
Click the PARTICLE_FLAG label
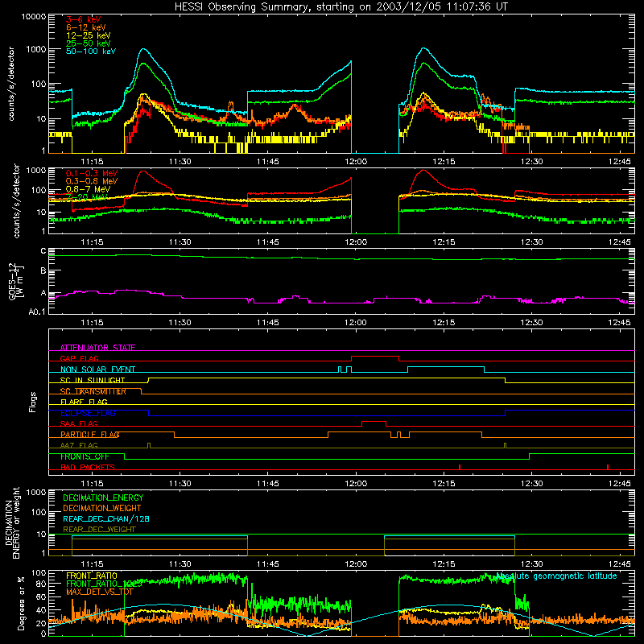(x=90, y=435)
